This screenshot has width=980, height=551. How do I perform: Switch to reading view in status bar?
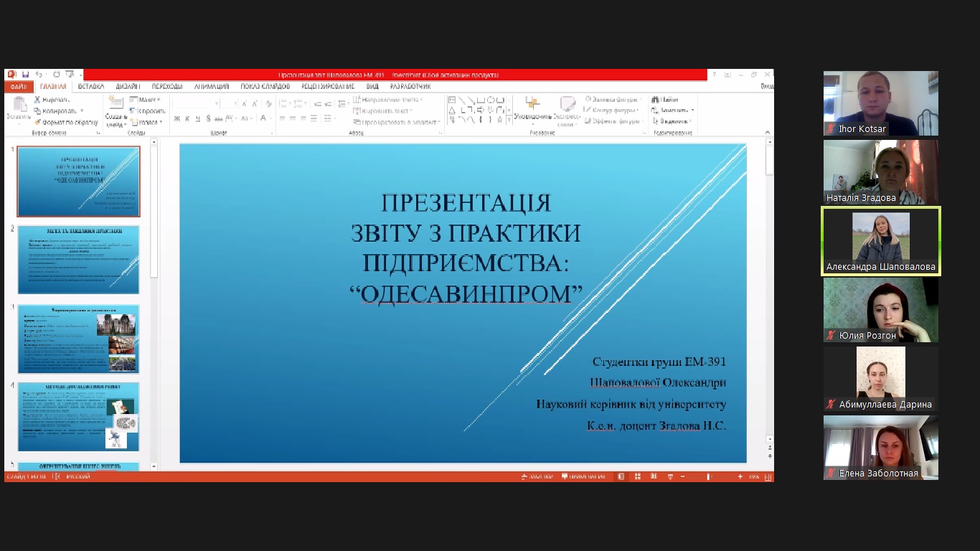653,476
